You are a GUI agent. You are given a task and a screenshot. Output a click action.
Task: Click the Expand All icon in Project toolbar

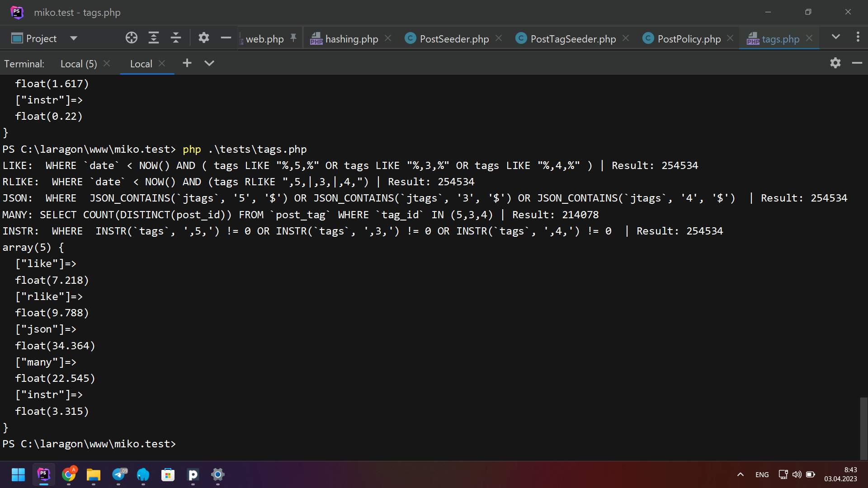pos(154,38)
